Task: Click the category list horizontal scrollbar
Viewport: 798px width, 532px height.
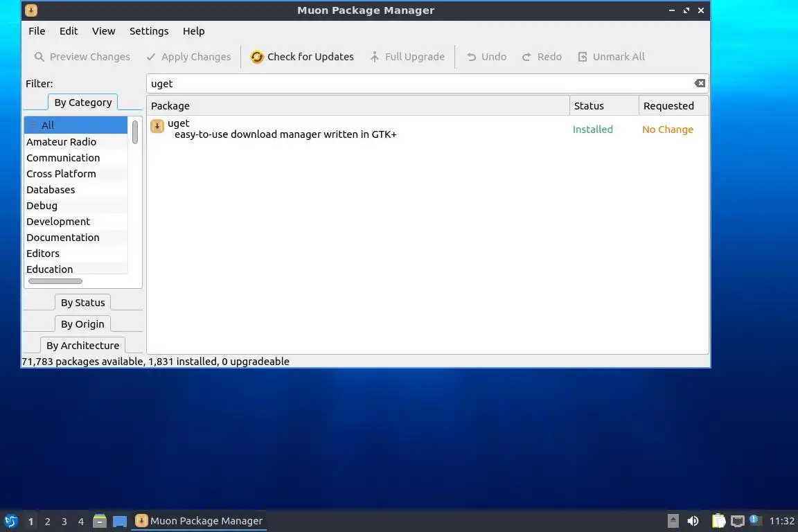Action: pos(55,281)
